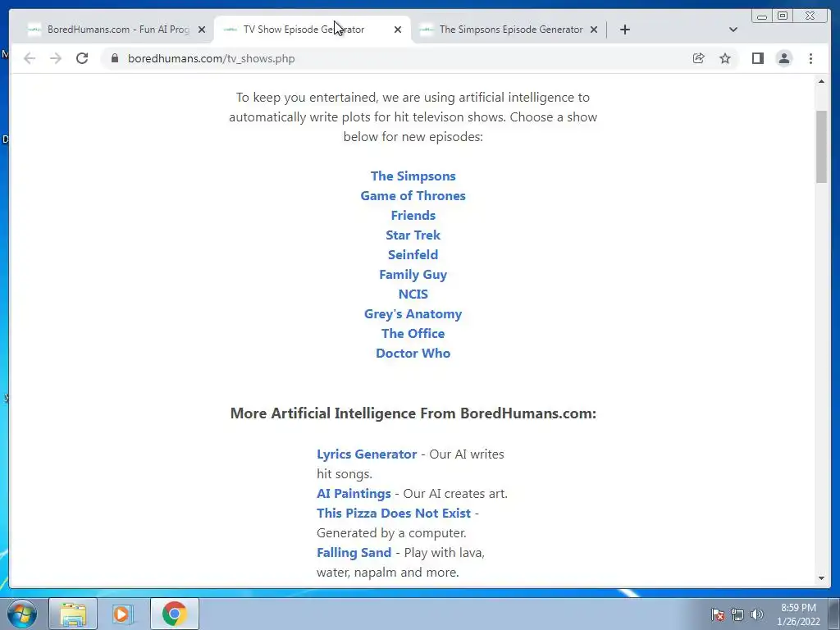
Task: Select the Seinfeld link
Action: [413, 254]
